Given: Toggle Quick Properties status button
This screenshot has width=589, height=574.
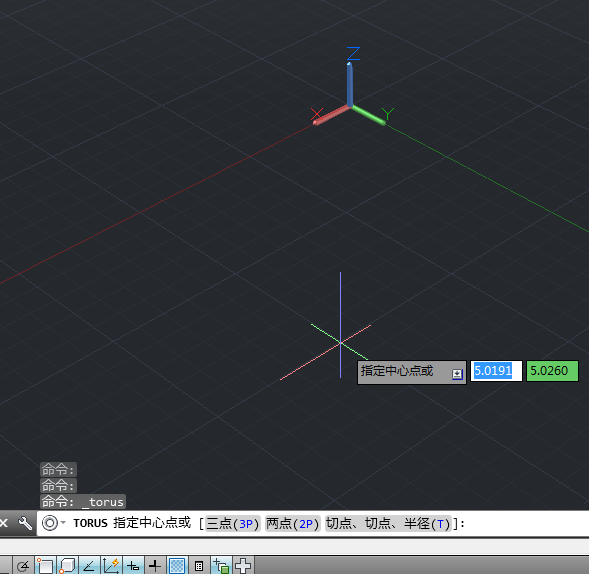Looking at the screenshot, I should [x=199, y=565].
